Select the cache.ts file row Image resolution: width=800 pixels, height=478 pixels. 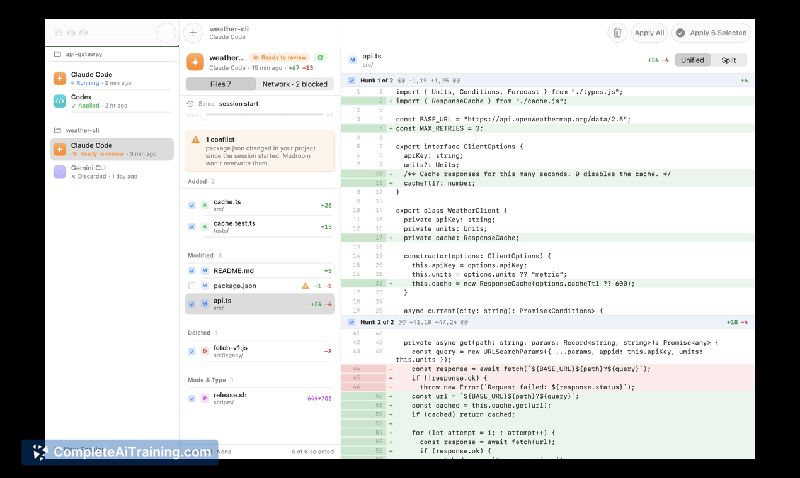[260, 205]
